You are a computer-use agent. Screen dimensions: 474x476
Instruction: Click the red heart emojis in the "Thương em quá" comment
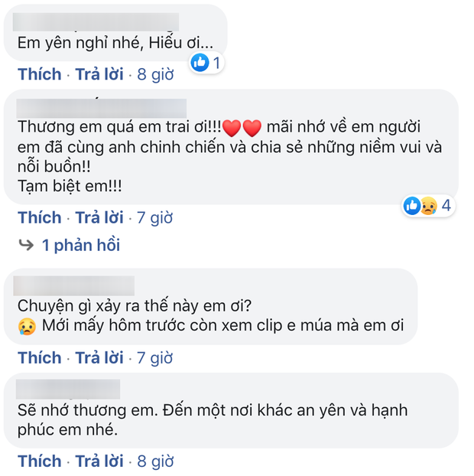point(242,126)
